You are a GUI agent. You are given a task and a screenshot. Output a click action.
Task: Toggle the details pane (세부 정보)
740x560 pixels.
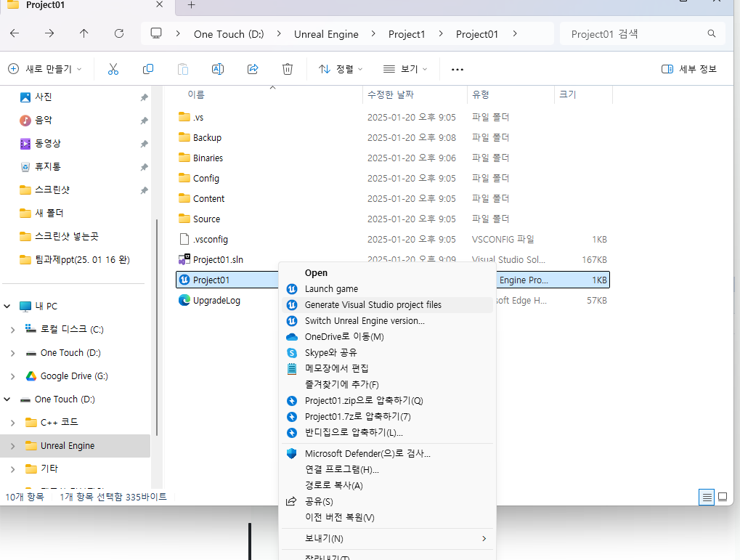689,69
